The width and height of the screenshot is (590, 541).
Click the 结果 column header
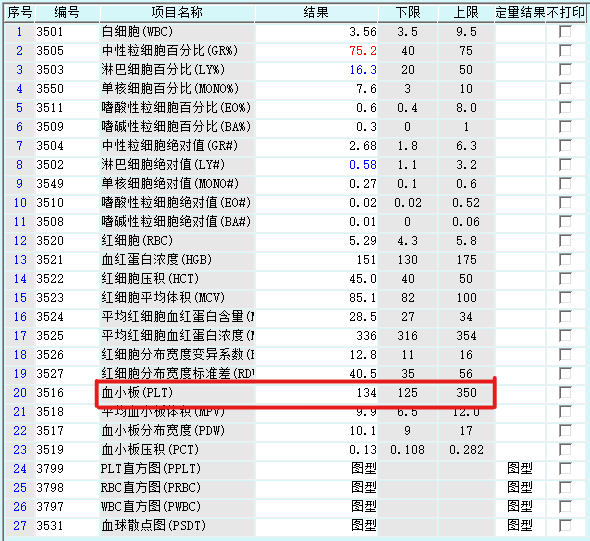316,12
